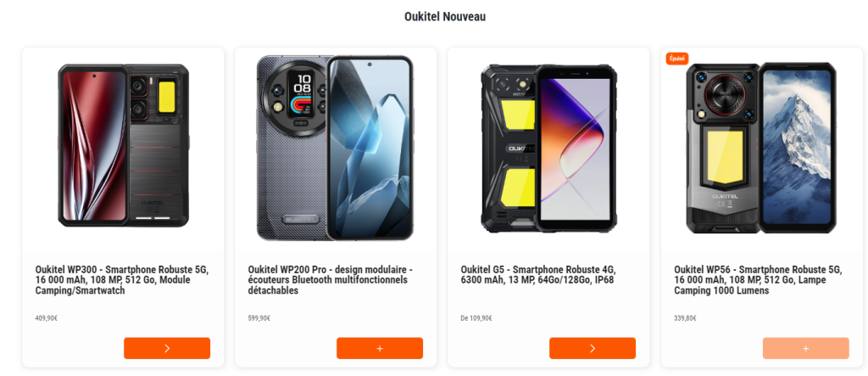Click the red-screen phone front in WP300 image

pyautogui.click(x=93, y=146)
